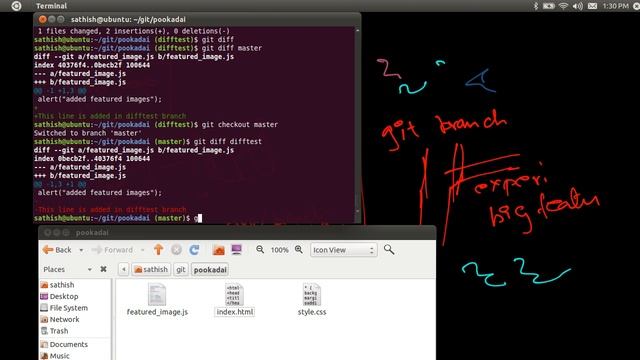
Task: Close the Places sidebar pane
Action: click(x=103, y=269)
